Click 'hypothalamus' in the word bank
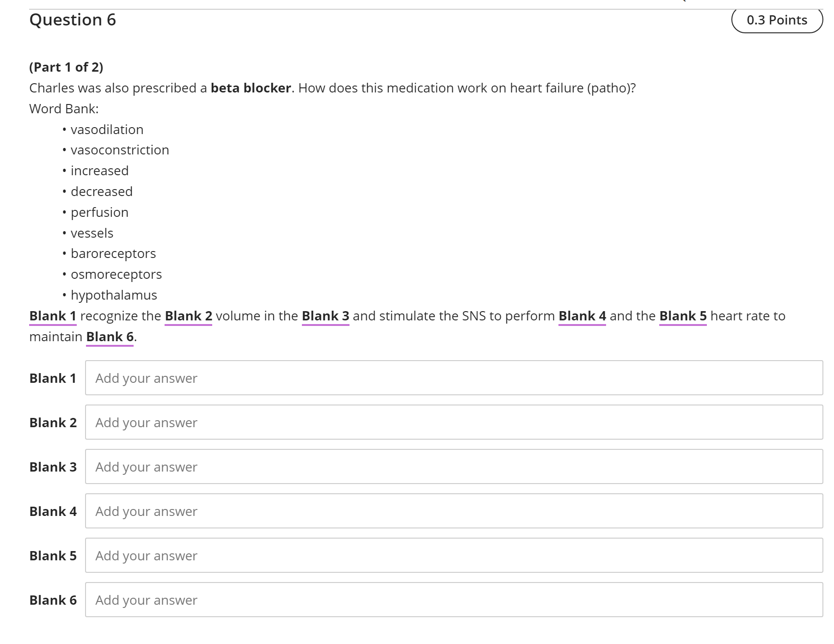 pyautogui.click(x=114, y=295)
